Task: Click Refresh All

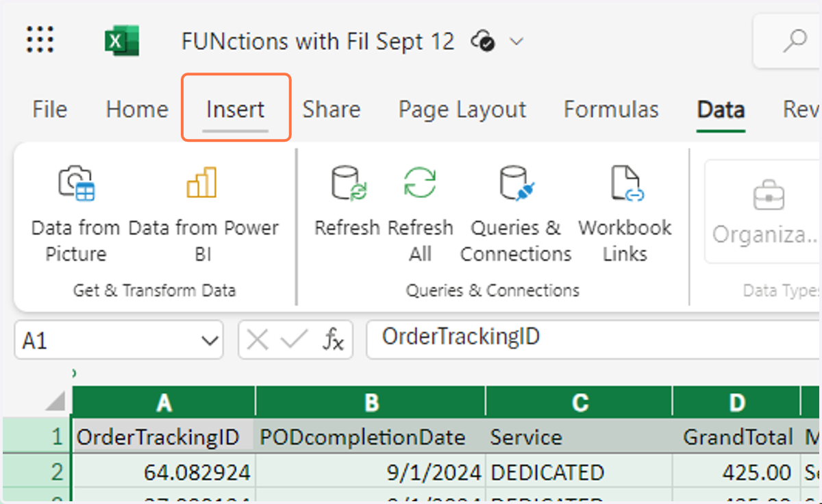Action: [x=420, y=214]
